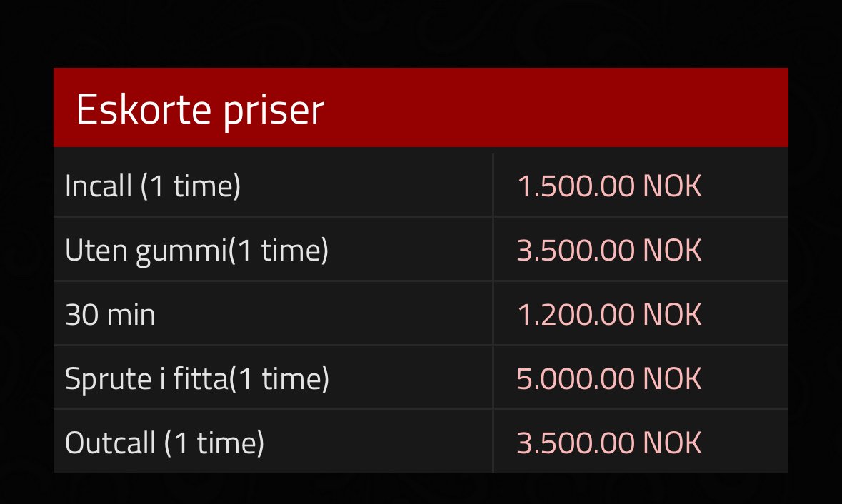842x504 pixels.
Task: Select the 1.500.00 NOK price
Action: pos(609,186)
